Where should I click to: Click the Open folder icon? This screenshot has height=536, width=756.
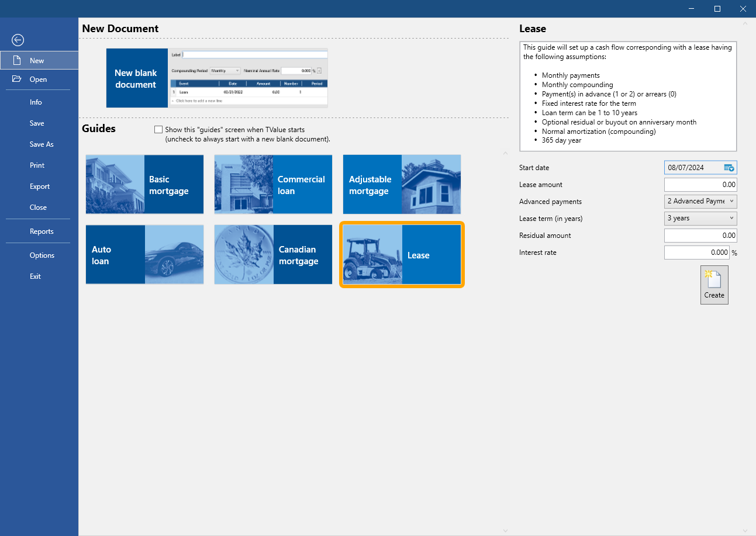coord(17,79)
